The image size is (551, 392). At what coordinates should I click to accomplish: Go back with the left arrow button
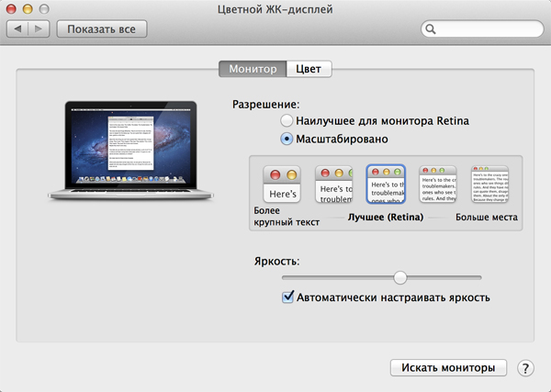coord(17,28)
